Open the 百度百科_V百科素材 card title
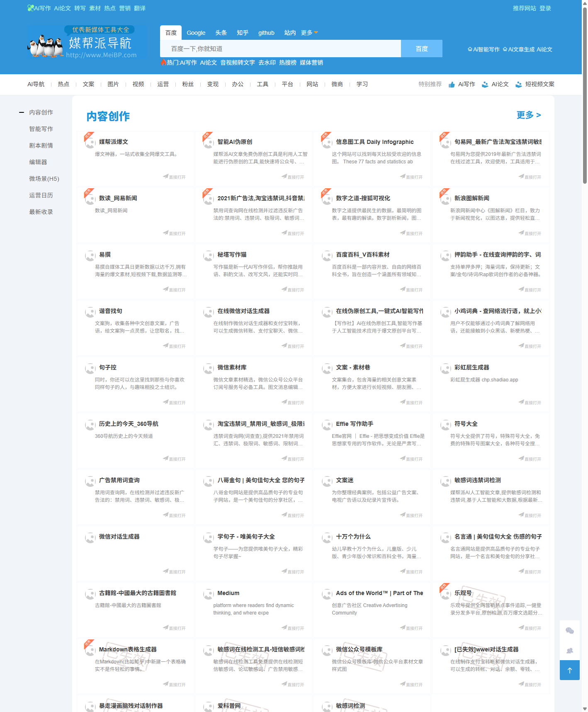 click(363, 255)
